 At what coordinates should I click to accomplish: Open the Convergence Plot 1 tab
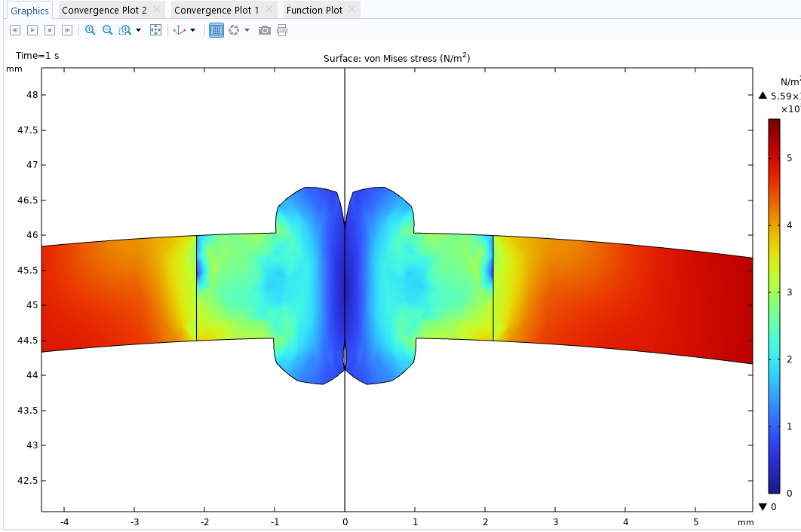click(x=216, y=10)
